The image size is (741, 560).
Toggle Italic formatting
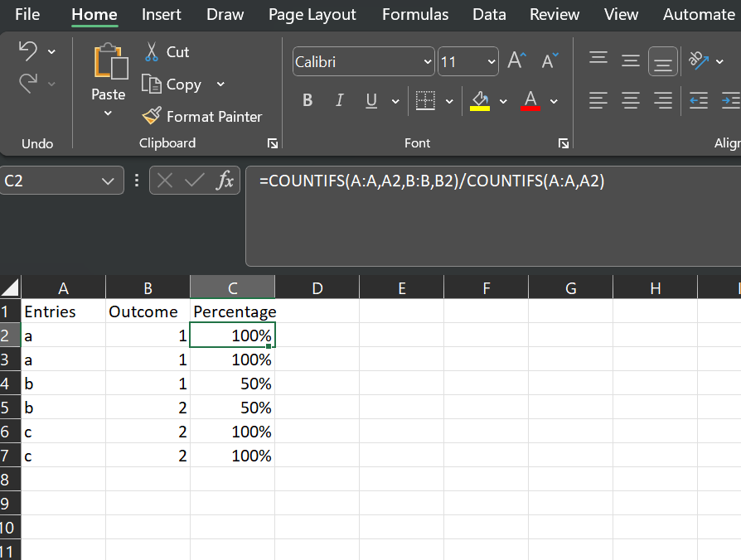[x=339, y=100]
